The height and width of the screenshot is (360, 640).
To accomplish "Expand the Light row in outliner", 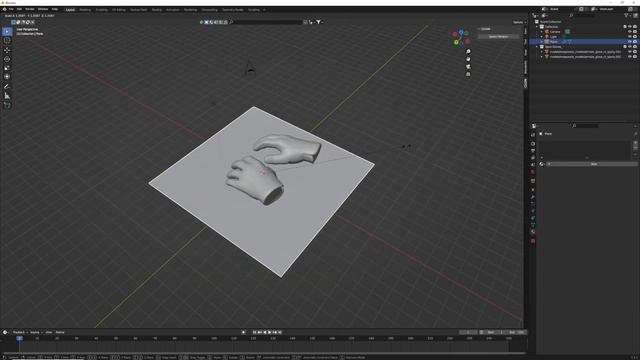I will tap(542, 36).
